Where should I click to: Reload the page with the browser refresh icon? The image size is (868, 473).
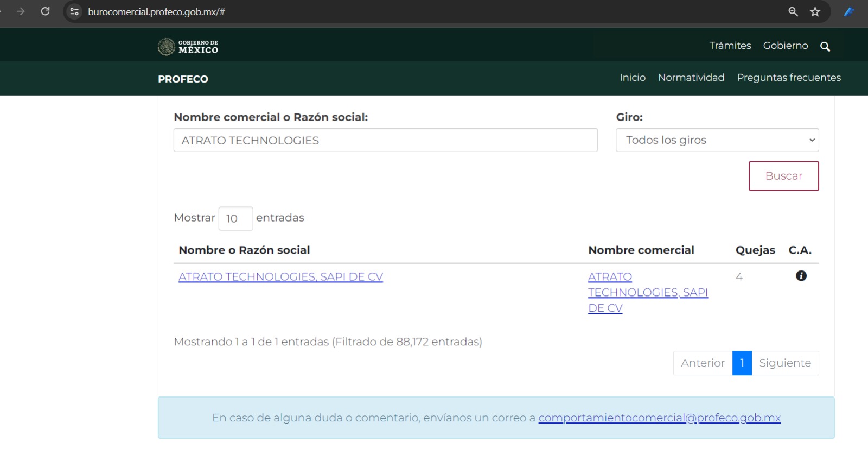[x=46, y=11]
